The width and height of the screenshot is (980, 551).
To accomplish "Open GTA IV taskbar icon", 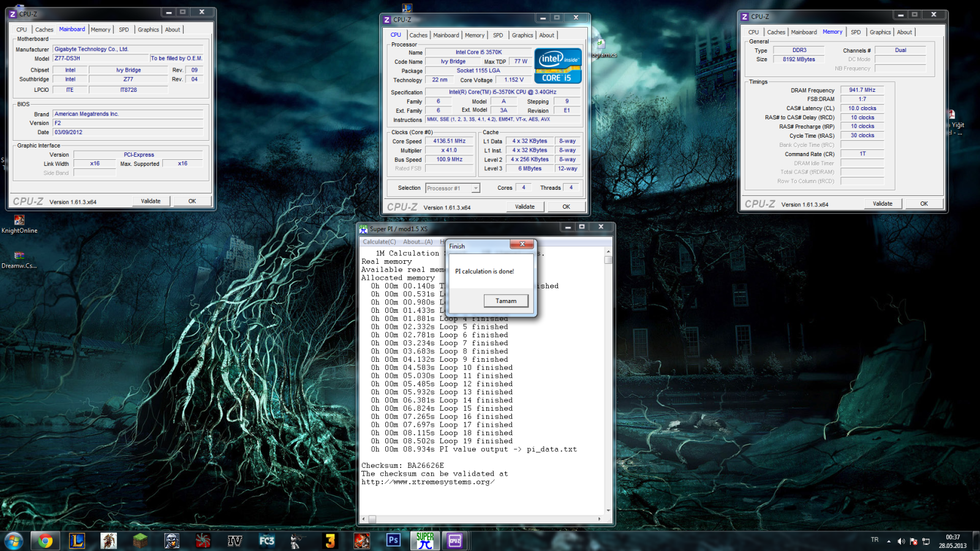I will click(x=235, y=541).
